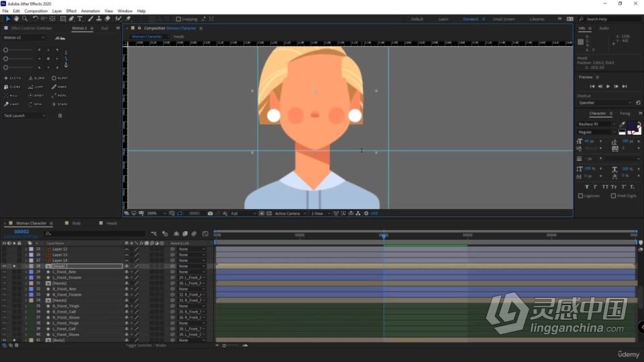
Task: Select the Type text tool
Action: pyautogui.click(x=80, y=19)
